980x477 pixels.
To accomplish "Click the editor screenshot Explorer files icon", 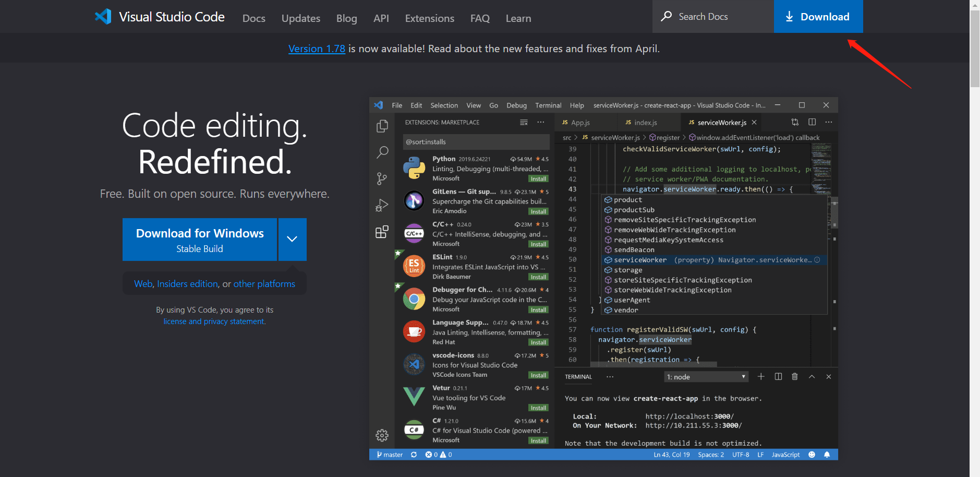I will pos(382,126).
